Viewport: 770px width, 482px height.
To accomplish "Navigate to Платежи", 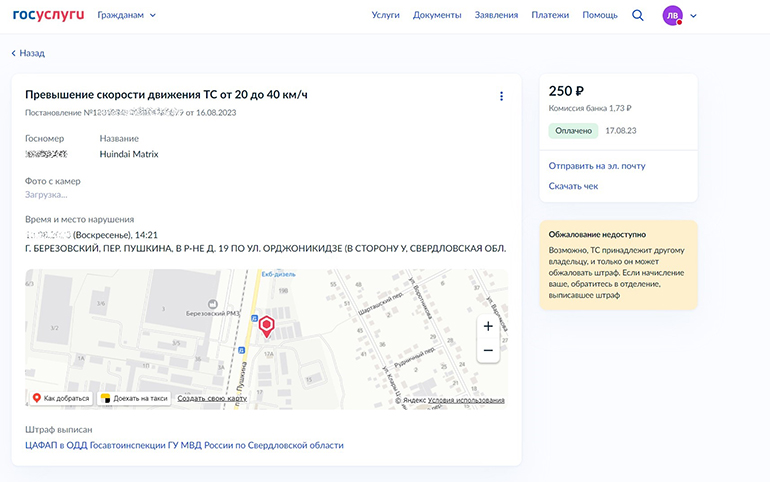I will (x=550, y=16).
